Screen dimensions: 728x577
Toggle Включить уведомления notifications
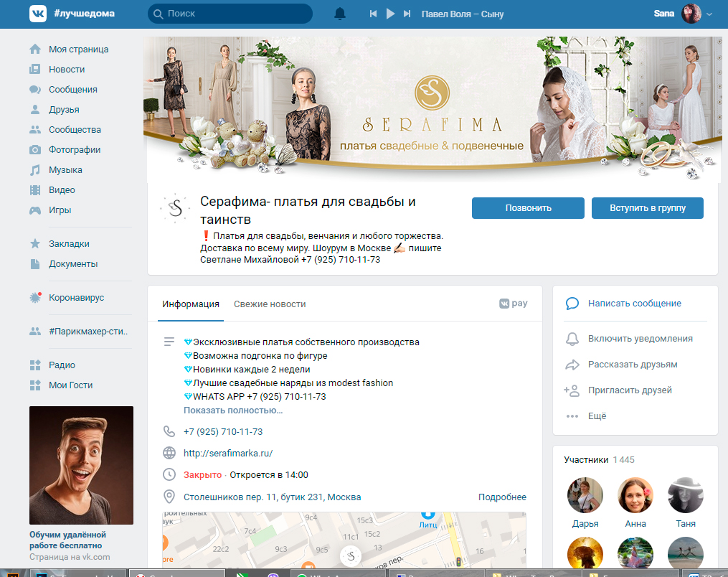coord(640,339)
